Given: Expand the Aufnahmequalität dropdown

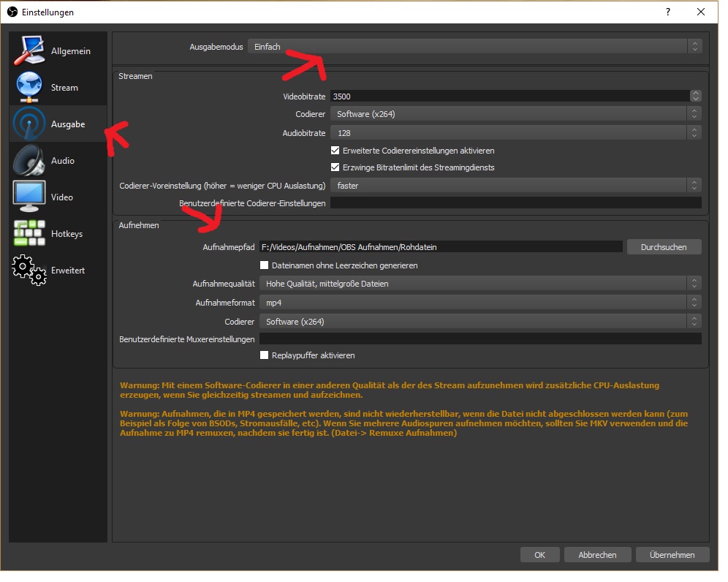Looking at the screenshot, I should pyautogui.click(x=479, y=283).
